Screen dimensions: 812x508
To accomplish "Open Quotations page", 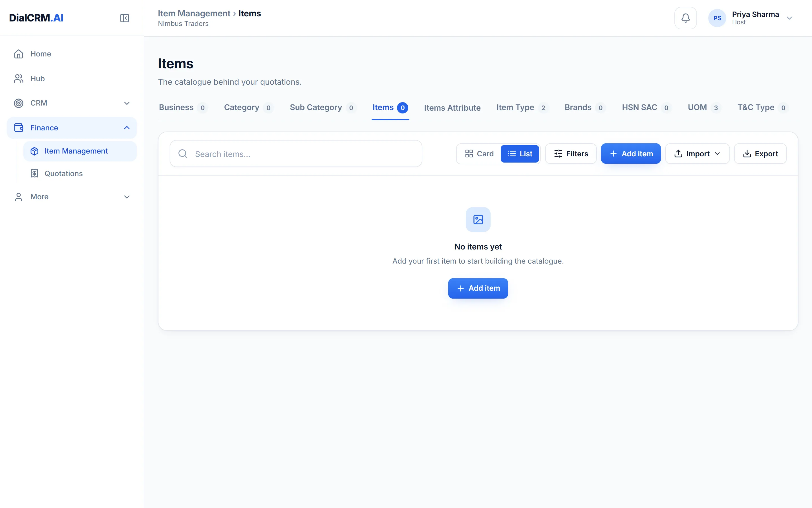I will click(80, 173).
